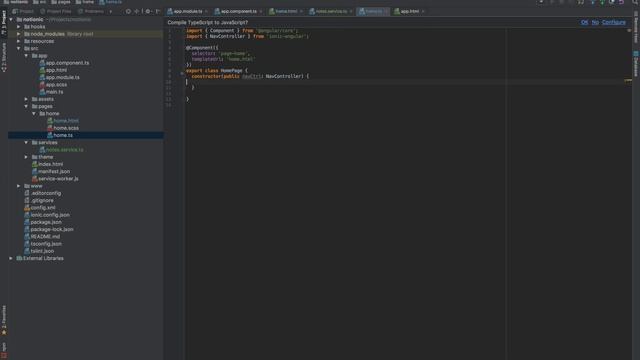640x360 pixels.
Task: Select the Project view tab
Action: (23, 11)
